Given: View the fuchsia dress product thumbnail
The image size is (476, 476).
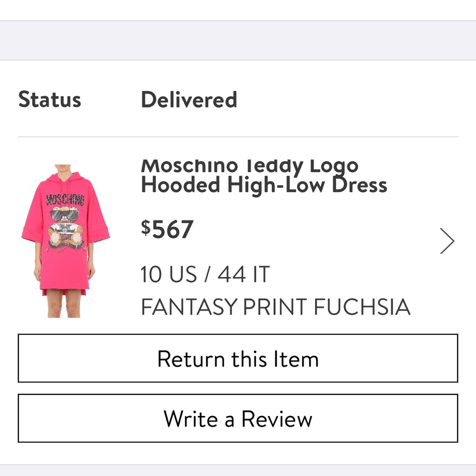Looking at the screenshot, I should pyautogui.click(x=69, y=238).
